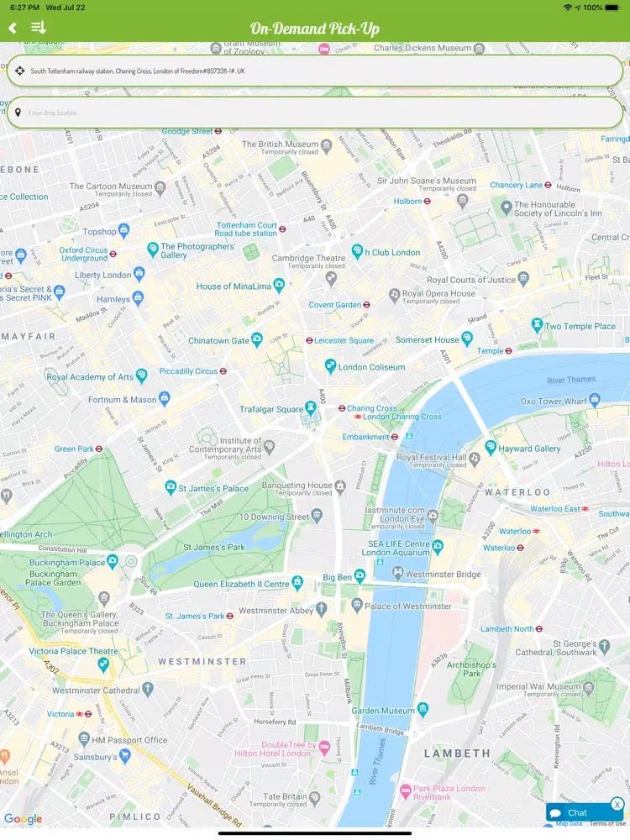
Task: Open the Terms of Use link
Action: click(607, 824)
